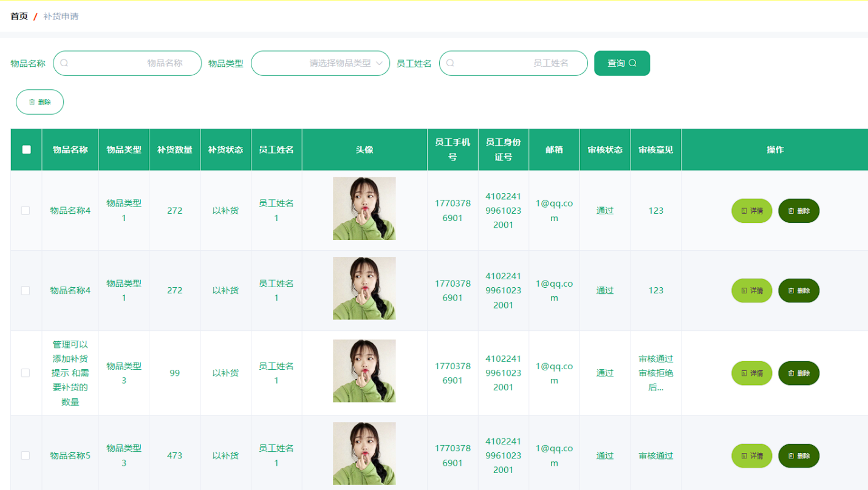The height and width of the screenshot is (490, 868).
Task: Click the magnifier icon in 员工姓名 field
Action: [450, 63]
